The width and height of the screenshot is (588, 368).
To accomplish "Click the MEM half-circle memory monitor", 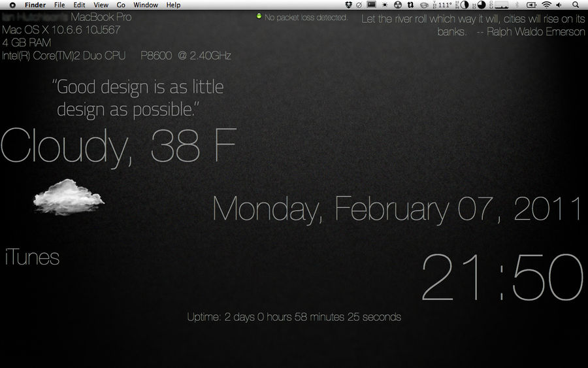I will pos(462,5).
